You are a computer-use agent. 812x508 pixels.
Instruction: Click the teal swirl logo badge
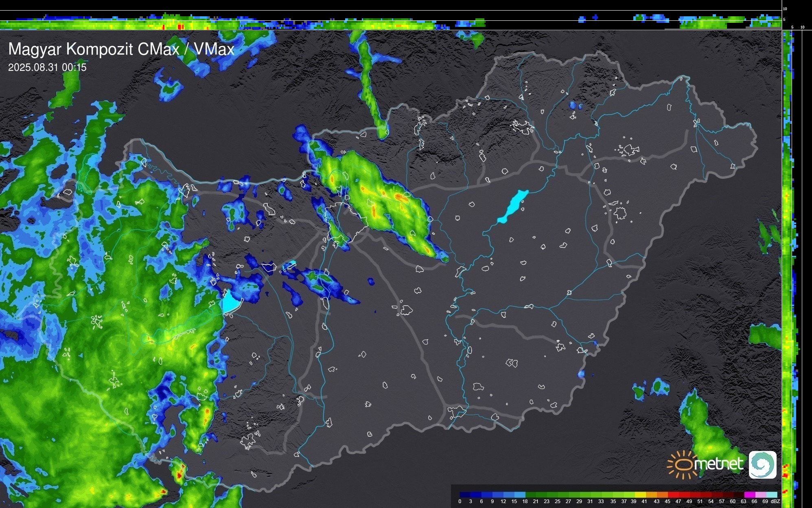[x=762, y=464]
